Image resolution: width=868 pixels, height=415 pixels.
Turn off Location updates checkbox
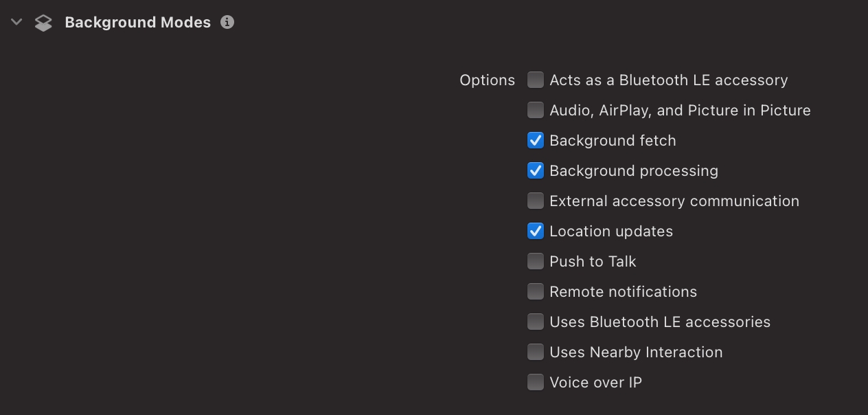[536, 231]
